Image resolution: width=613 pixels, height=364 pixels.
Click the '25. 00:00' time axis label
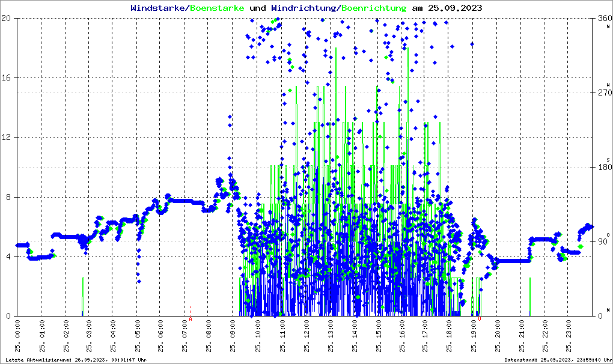point(18,336)
